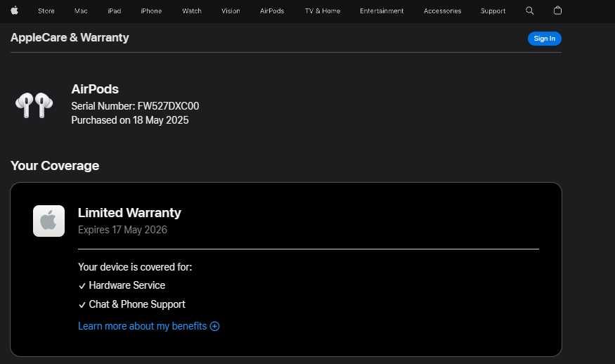Screen dimensions: 615x364
Task: Open Learn more about my benefits link
Action: click(143, 326)
